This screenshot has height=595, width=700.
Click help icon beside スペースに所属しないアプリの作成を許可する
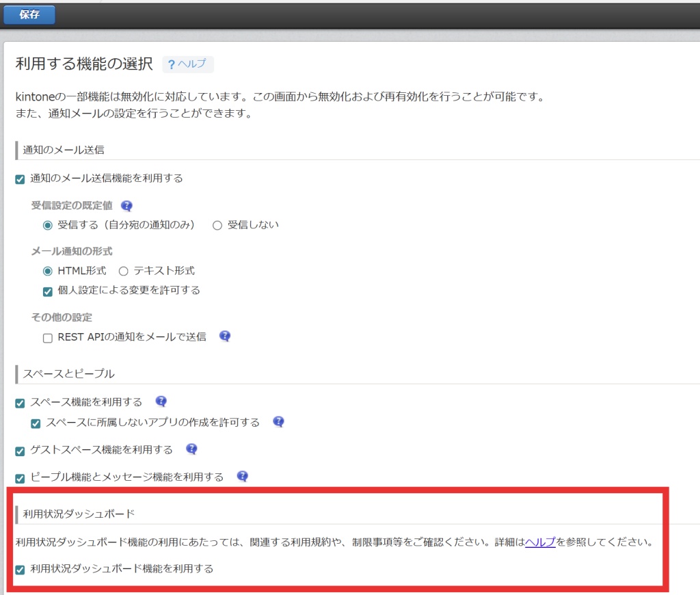[278, 422]
